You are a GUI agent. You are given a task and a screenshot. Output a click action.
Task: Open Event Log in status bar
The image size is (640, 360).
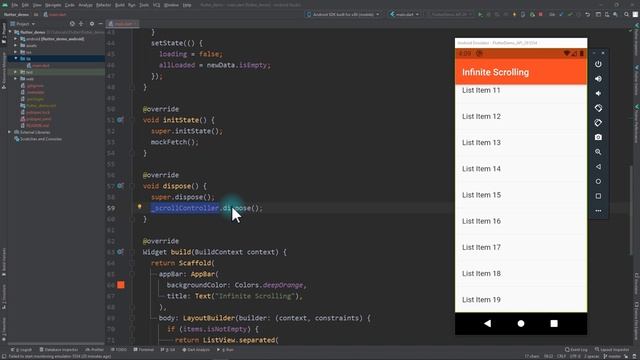point(576,350)
